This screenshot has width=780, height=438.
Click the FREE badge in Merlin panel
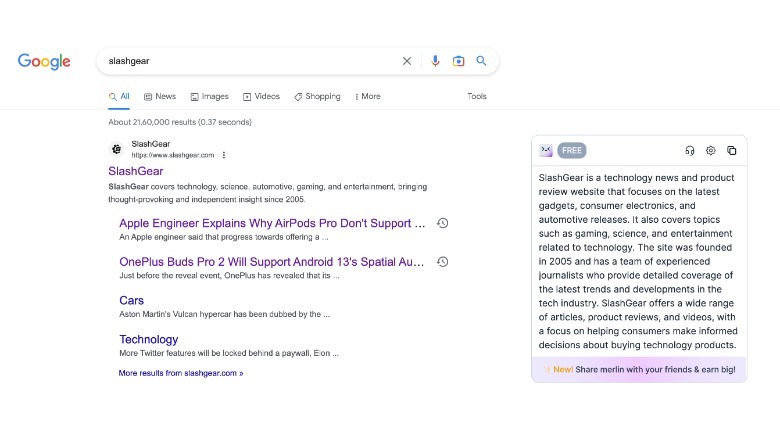pyautogui.click(x=572, y=150)
